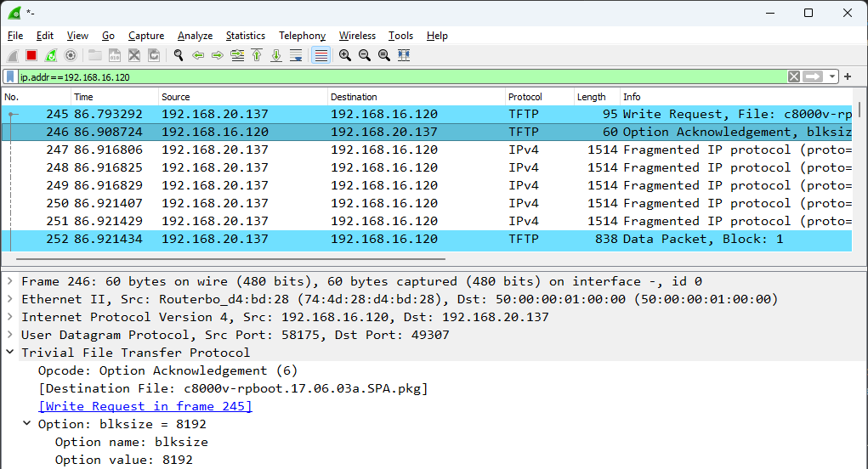Clear the display filter with X button
Viewport: 868px width, 469px height.
(794, 76)
